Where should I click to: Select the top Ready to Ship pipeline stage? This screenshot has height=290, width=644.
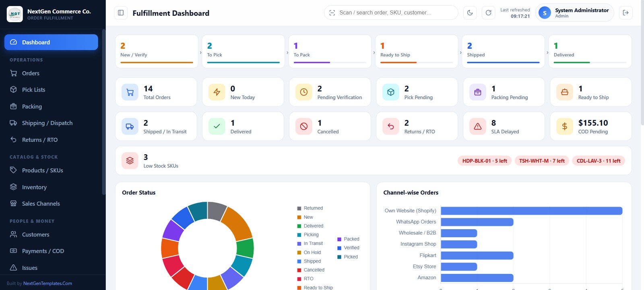click(x=417, y=51)
